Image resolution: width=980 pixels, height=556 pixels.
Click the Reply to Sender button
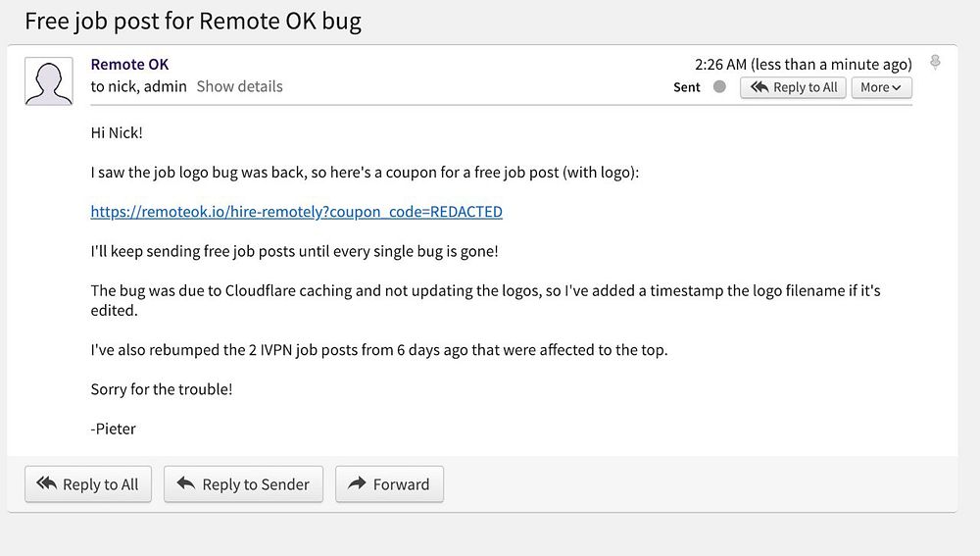(x=243, y=483)
